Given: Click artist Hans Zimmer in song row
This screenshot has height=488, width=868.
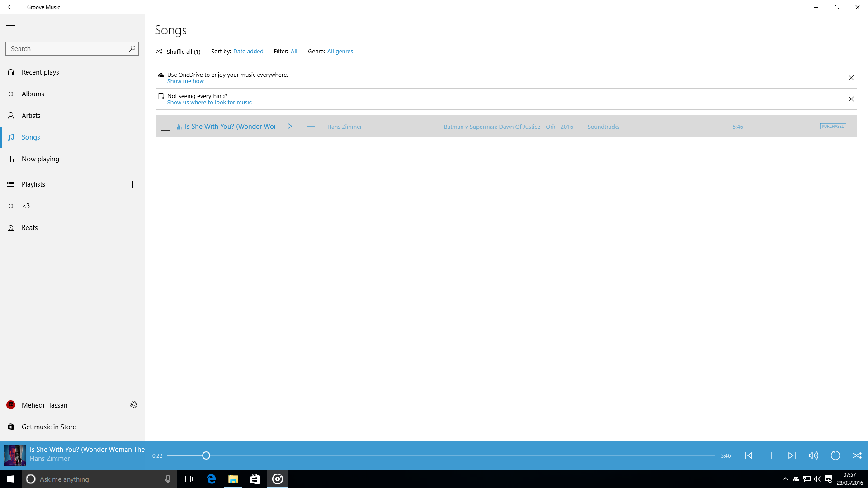Looking at the screenshot, I should pyautogui.click(x=344, y=127).
